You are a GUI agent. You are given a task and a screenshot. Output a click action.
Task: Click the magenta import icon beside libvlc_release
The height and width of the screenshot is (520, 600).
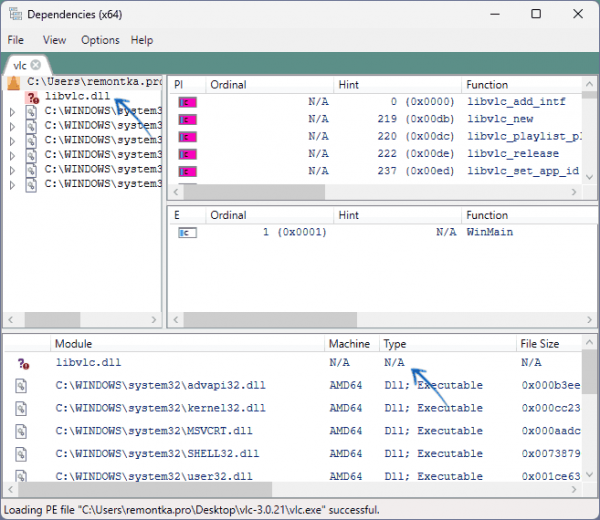pos(188,154)
